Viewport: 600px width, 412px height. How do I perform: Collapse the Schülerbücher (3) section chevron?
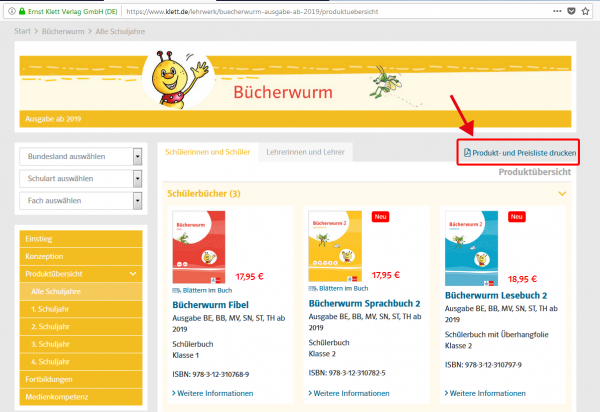pyautogui.click(x=562, y=194)
